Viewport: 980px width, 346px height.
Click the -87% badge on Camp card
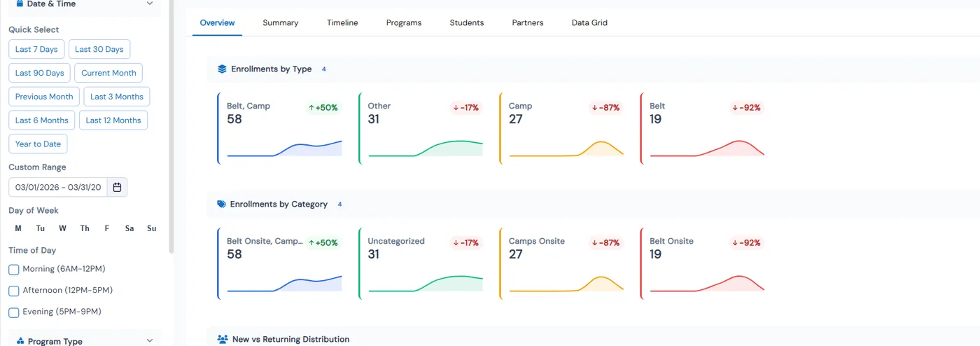coord(606,108)
